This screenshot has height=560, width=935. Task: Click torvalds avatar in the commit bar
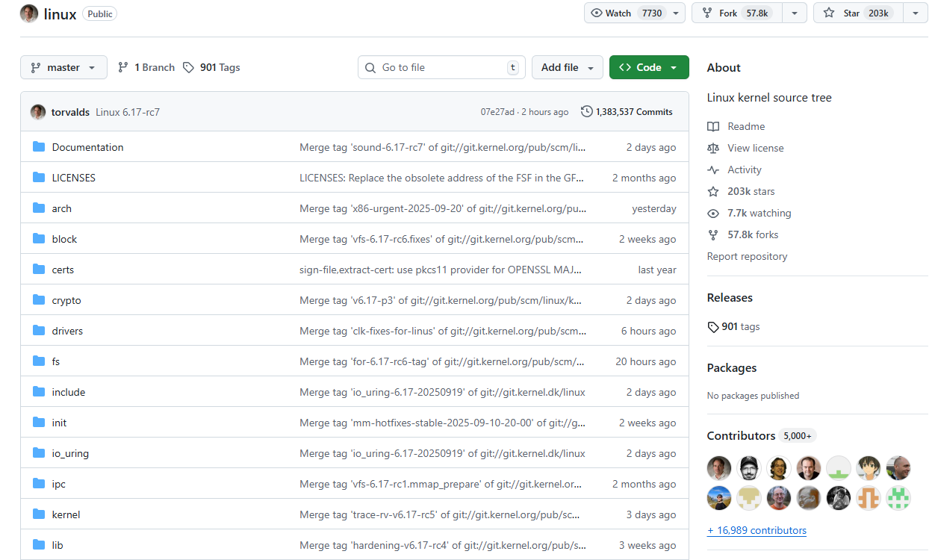pos(38,112)
